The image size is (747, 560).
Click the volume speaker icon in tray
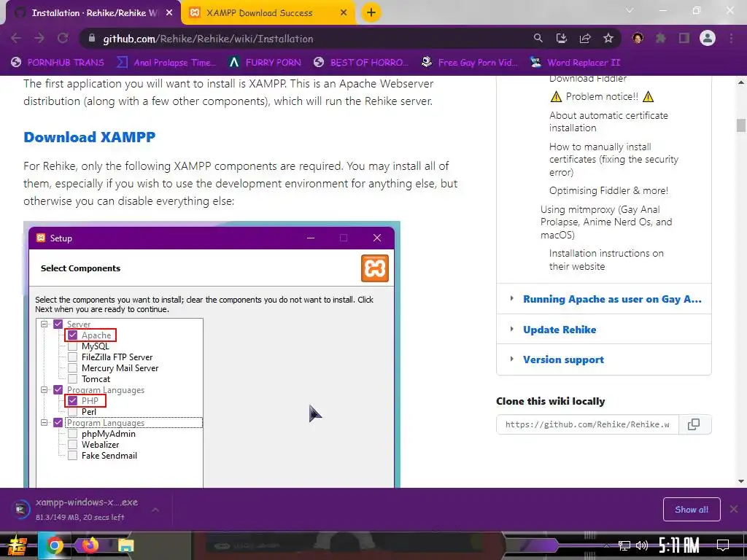tap(642, 545)
